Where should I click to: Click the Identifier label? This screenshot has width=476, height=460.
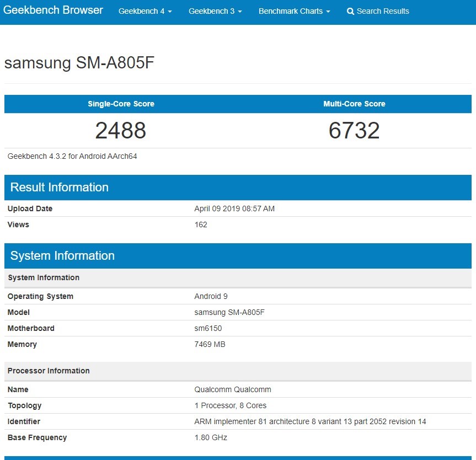coord(24,422)
